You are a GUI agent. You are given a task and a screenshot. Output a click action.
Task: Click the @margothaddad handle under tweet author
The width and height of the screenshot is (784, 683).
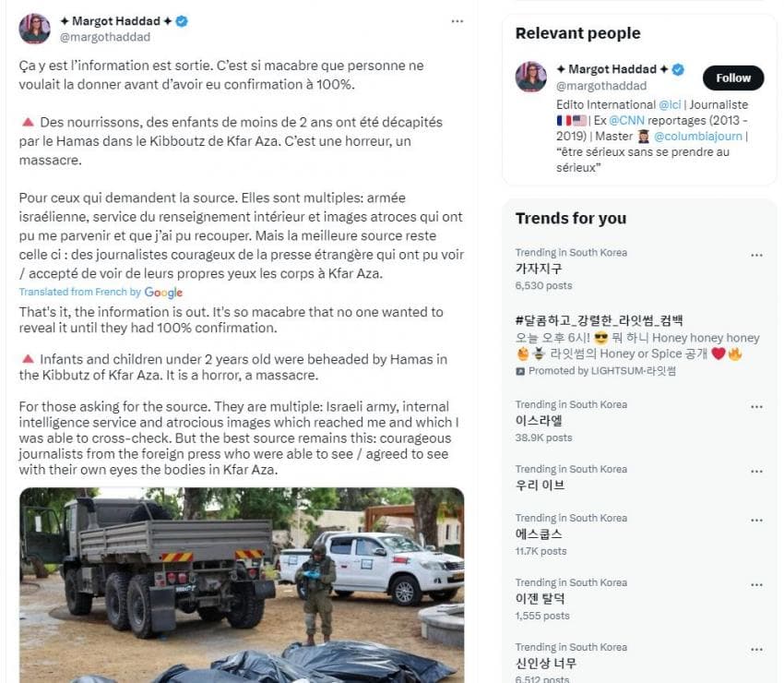pos(104,37)
